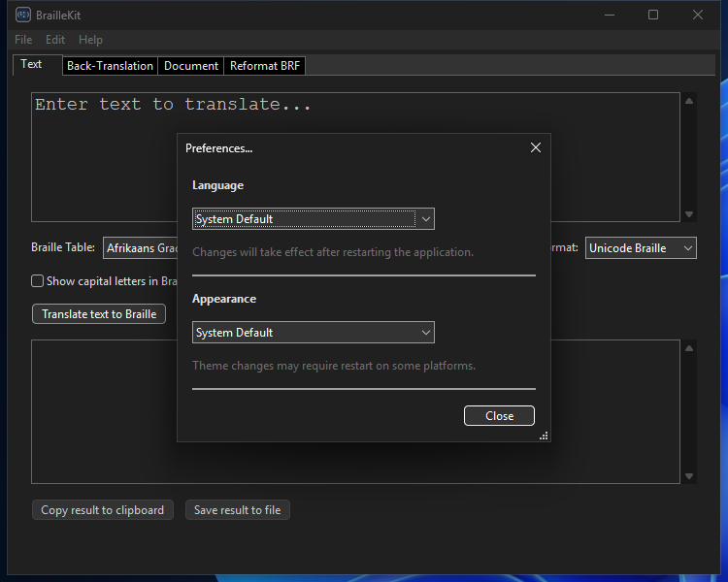Click the 'Braille Table:' label

click(63, 247)
